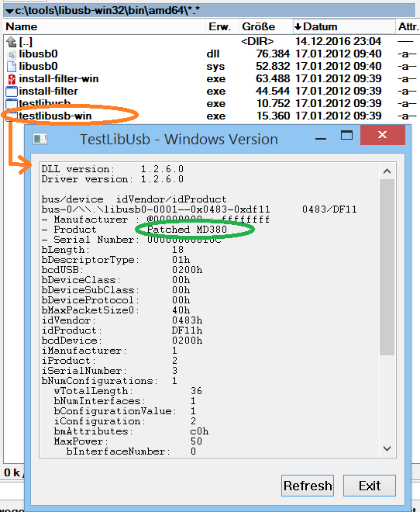
Task: Click the size value 44.544
Action: pos(273,91)
